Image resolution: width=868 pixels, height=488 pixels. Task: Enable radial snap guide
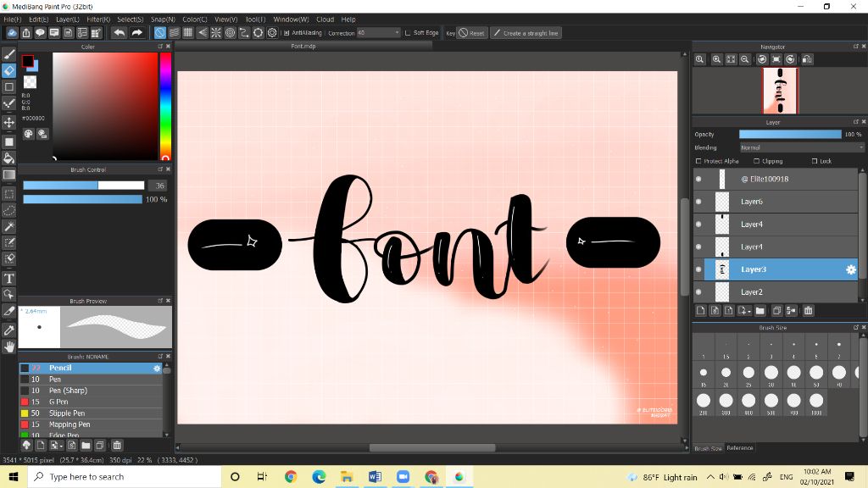click(216, 33)
